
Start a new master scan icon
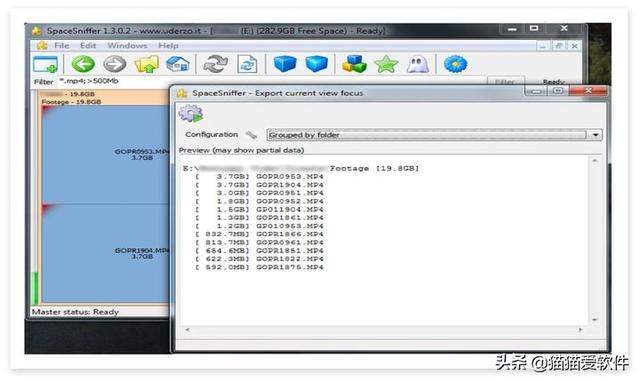click(216, 64)
